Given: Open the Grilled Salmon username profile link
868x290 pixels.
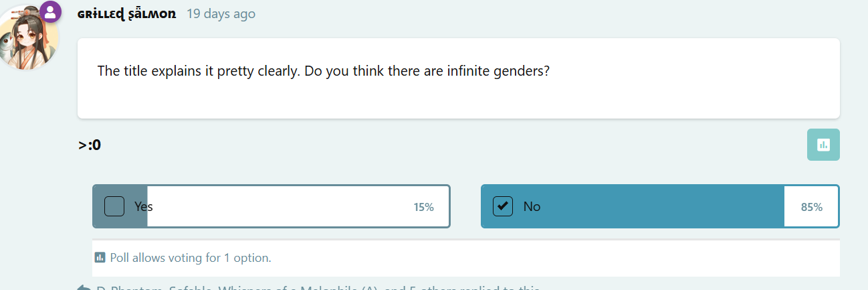Looking at the screenshot, I should click(x=126, y=13).
